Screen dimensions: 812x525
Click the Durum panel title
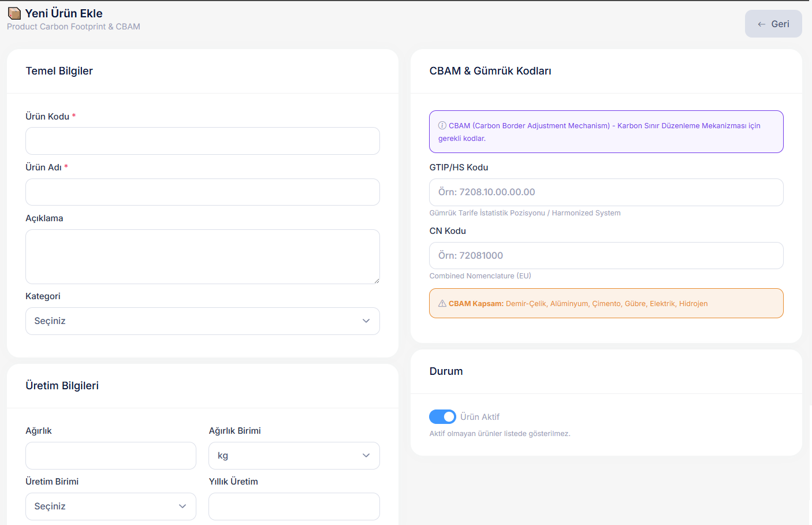click(x=446, y=371)
